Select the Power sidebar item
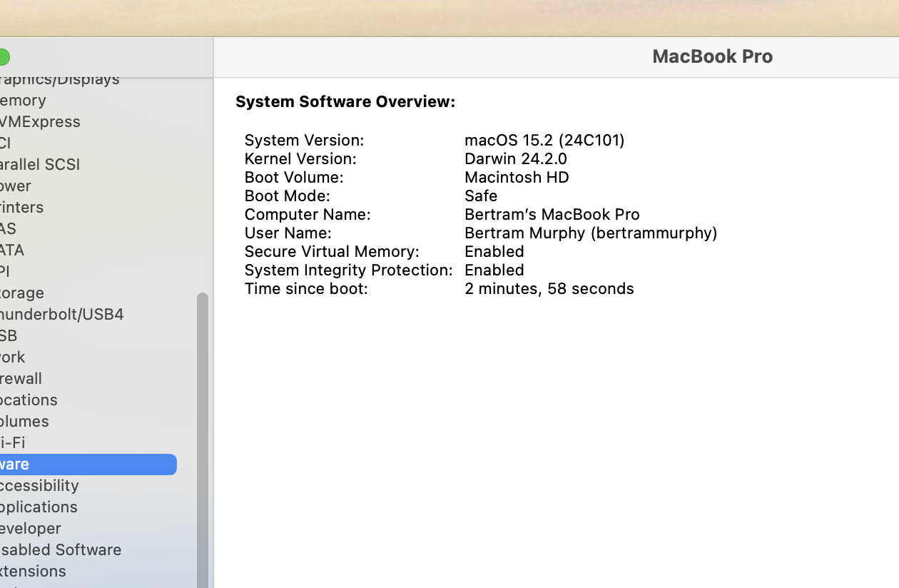This screenshot has height=588, width=899. [x=16, y=186]
